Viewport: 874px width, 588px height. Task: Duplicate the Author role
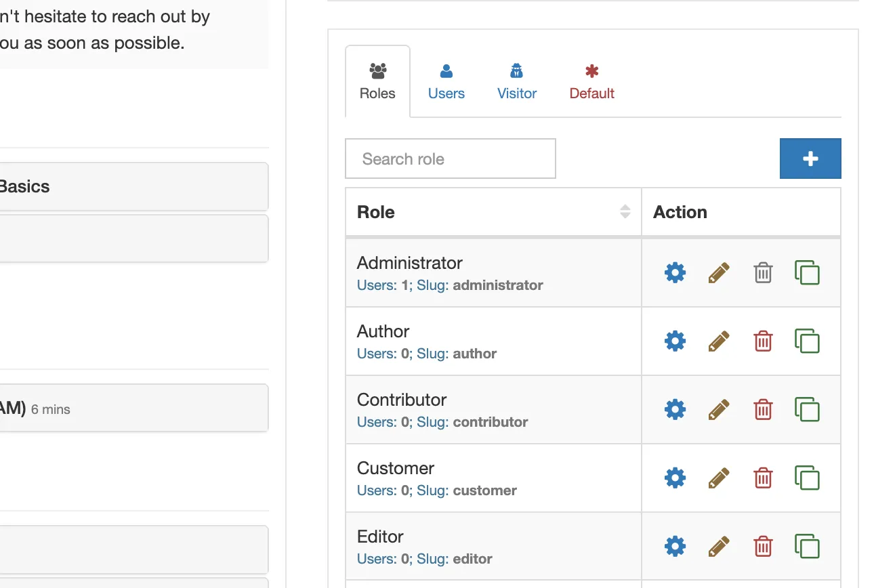click(x=807, y=341)
